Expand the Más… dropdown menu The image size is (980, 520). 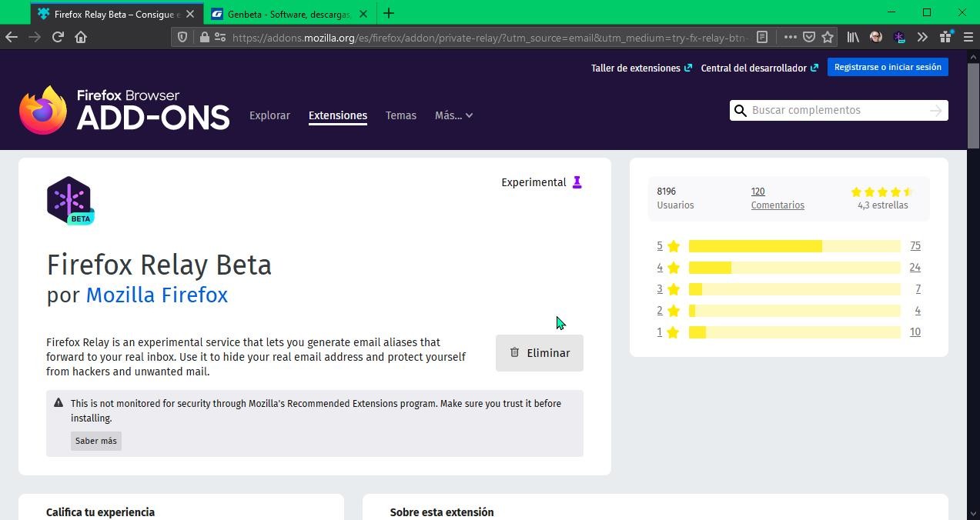coord(453,115)
